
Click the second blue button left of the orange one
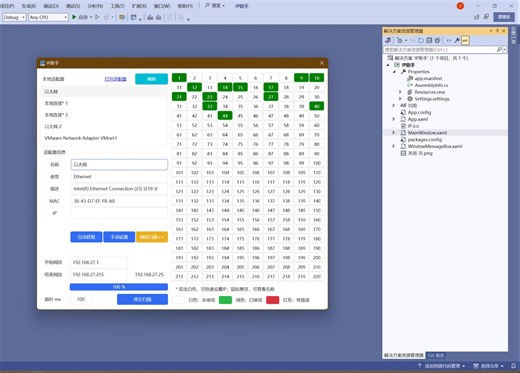point(119,237)
